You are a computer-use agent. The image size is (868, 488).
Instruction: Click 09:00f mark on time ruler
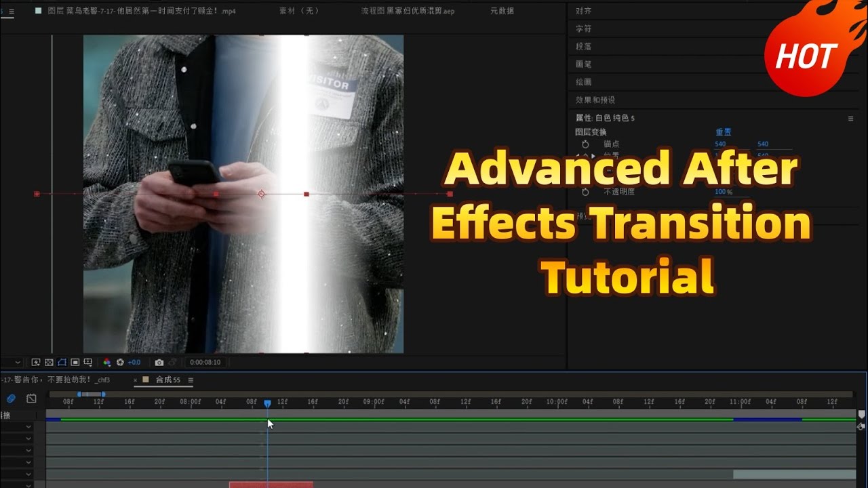point(374,401)
